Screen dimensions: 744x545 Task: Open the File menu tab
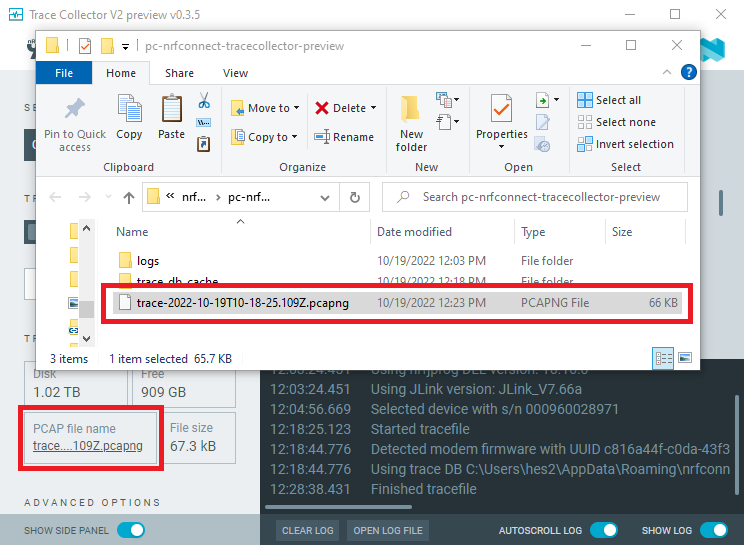(64, 73)
